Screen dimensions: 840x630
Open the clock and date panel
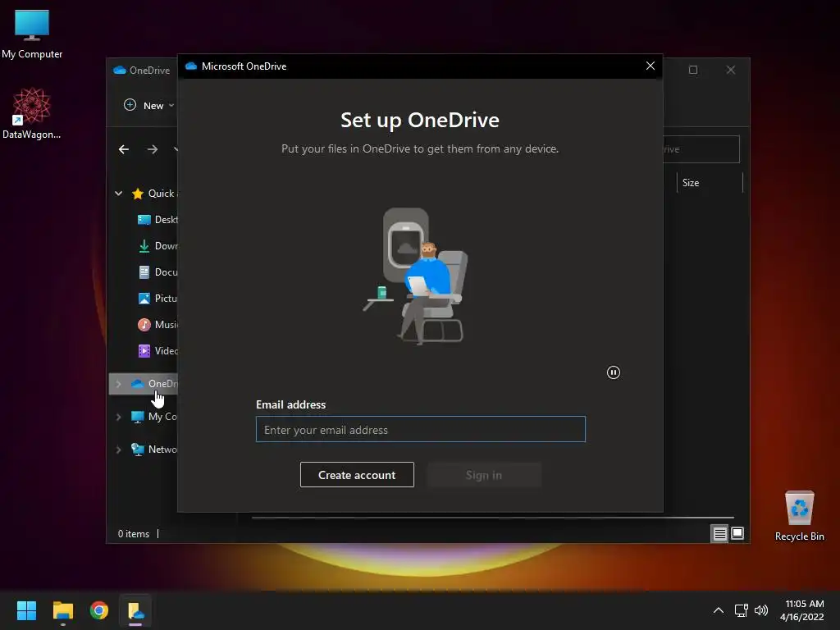pyautogui.click(x=802, y=610)
